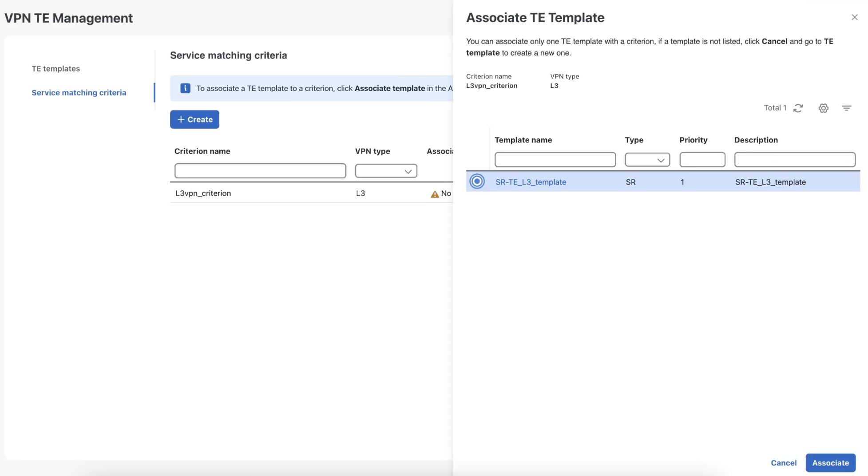Open Service matching criteria section
This screenshot has height=476, width=868.
click(x=79, y=93)
